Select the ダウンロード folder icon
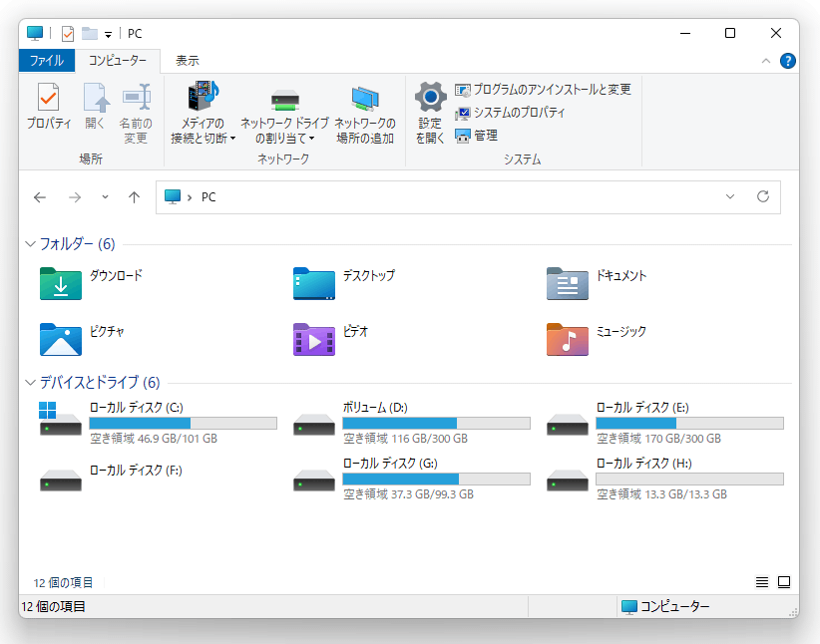The image size is (820, 644). 61,283
